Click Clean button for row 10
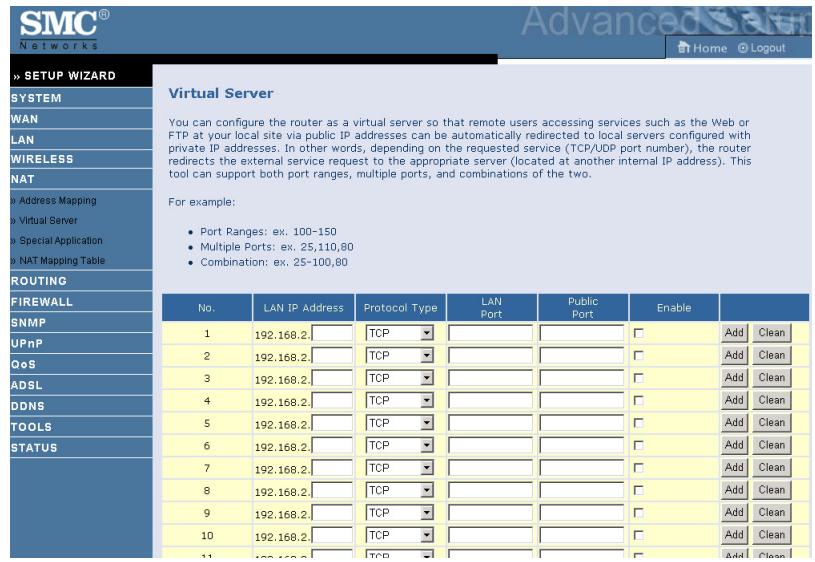This screenshot has height=562, width=815. click(x=772, y=534)
